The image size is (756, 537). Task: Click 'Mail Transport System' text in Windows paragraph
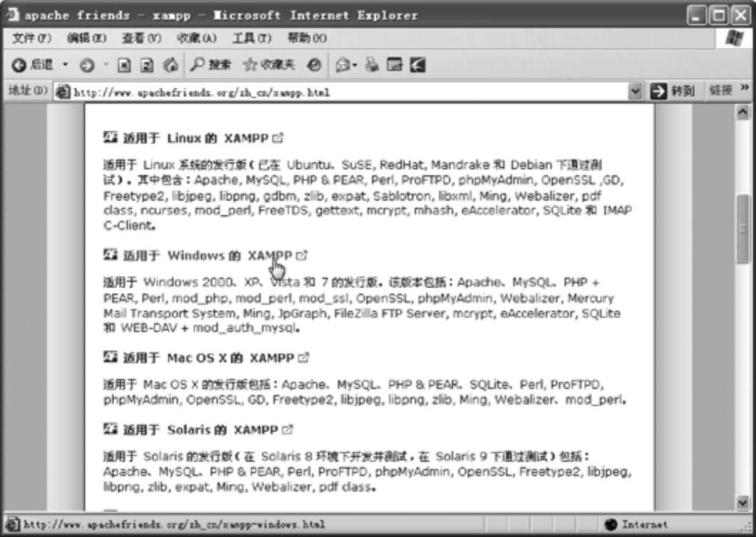click(x=170, y=314)
